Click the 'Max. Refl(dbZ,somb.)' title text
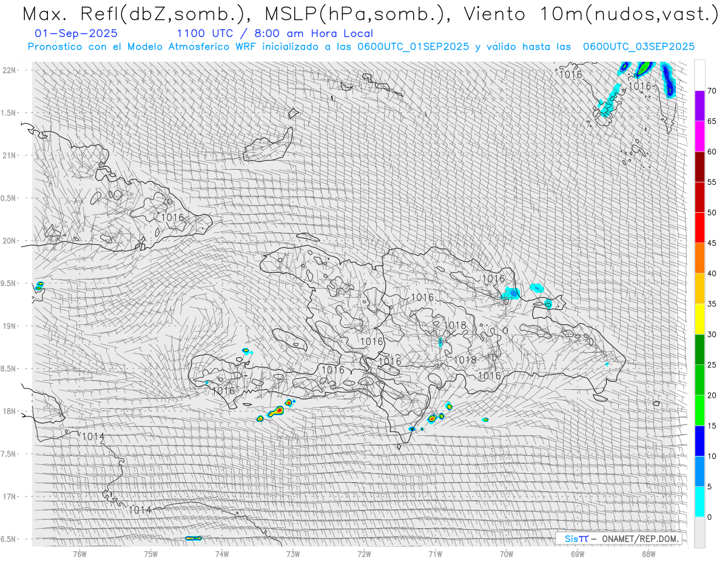Viewport: 728px width, 562px height. (135, 15)
